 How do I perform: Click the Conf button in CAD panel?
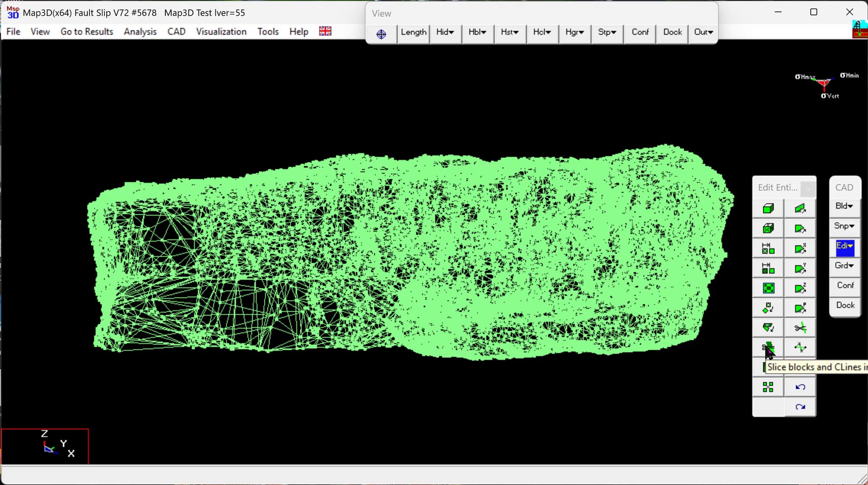[x=845, y=285]
